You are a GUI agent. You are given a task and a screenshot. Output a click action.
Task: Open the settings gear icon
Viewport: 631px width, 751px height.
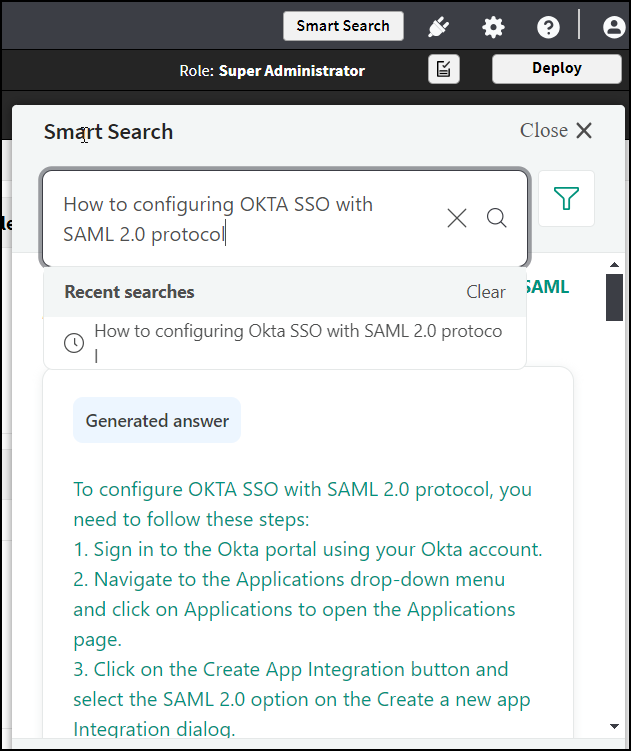[493, 27]
